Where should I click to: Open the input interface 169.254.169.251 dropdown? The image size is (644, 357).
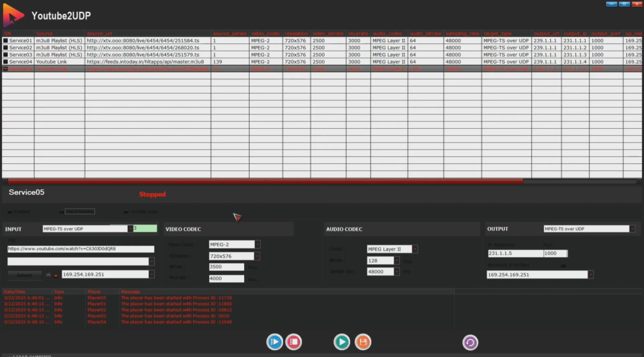coord(152,275)
